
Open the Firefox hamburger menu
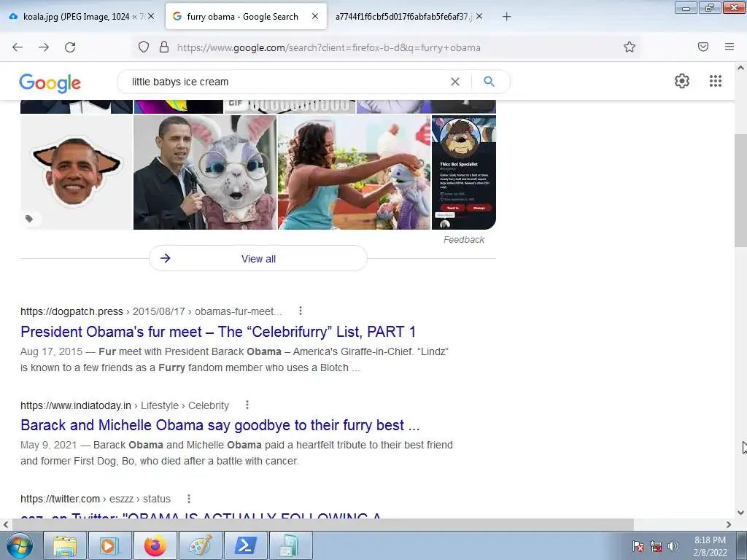click(x=729, y=47)
